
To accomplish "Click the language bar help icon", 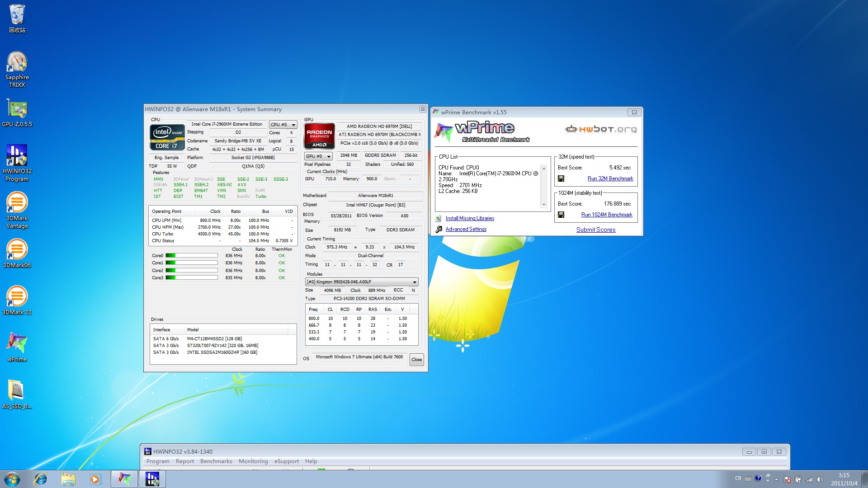I will coord(758,478).
